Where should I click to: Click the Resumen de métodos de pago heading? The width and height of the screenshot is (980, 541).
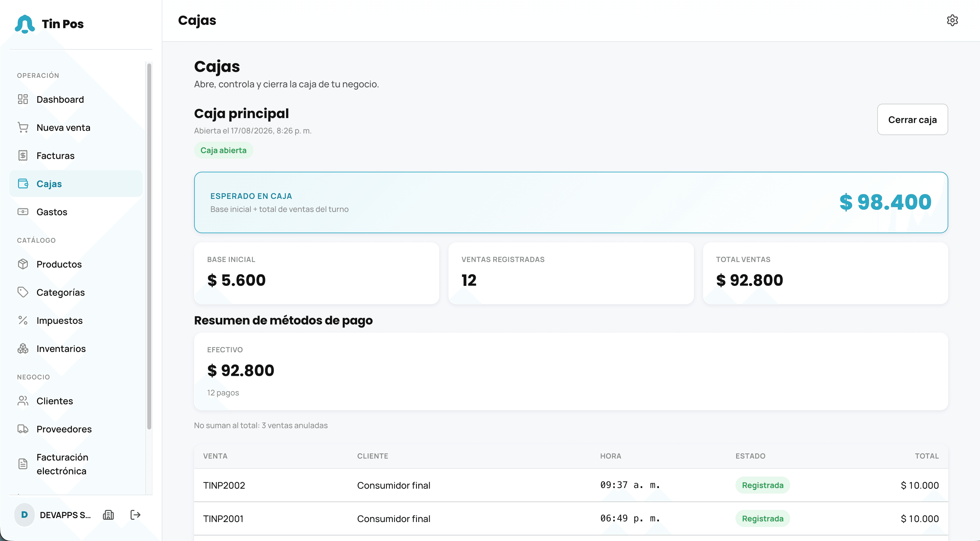coord(283,321)
